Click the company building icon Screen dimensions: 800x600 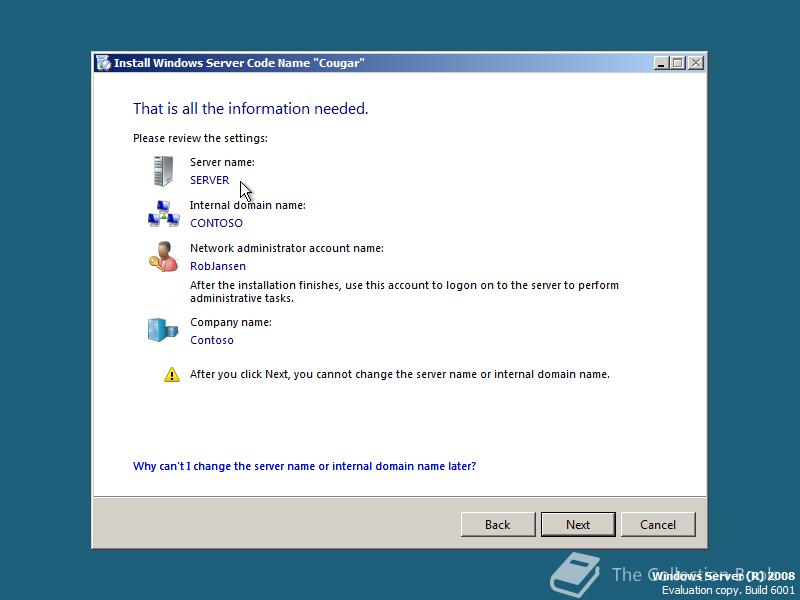click(163, 330)
